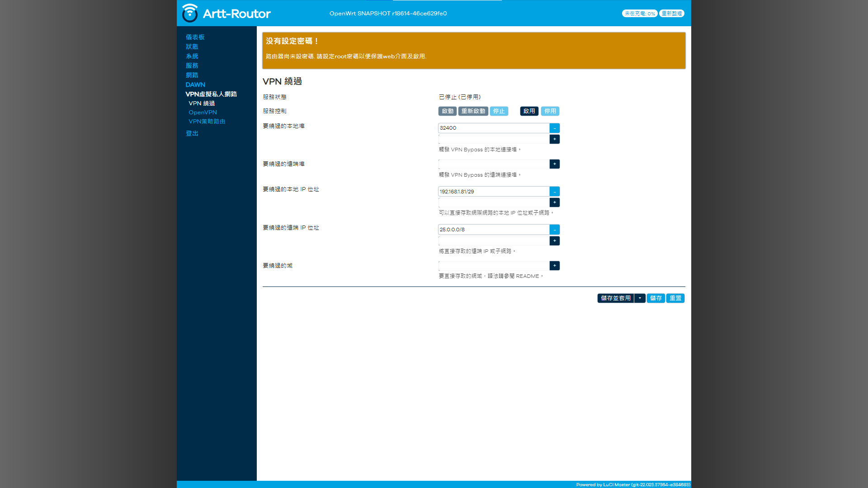Remove local IP 192.168.1.81/29 entry
The height and width of the screenshot is (488, 868).
pyautogui.click(x=555, y=192)
